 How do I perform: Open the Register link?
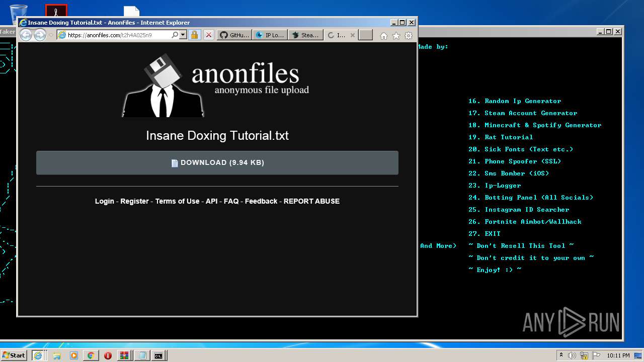tap(134, 201)
